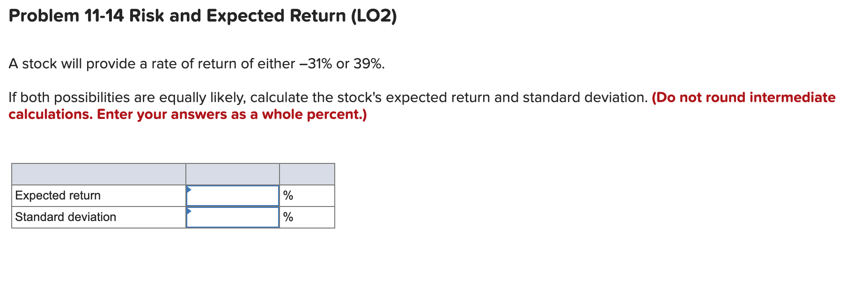The image size is (868, 295).
Task: Select the problem title text
Action: [202, 16]
